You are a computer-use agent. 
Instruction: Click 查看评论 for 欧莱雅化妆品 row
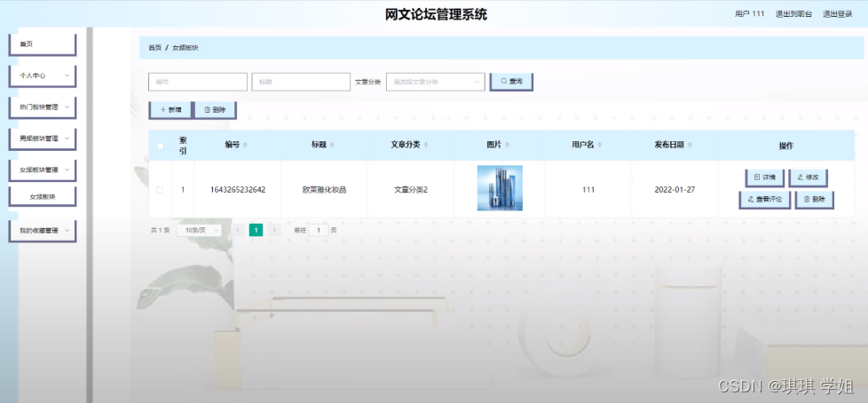click(764, 200)
